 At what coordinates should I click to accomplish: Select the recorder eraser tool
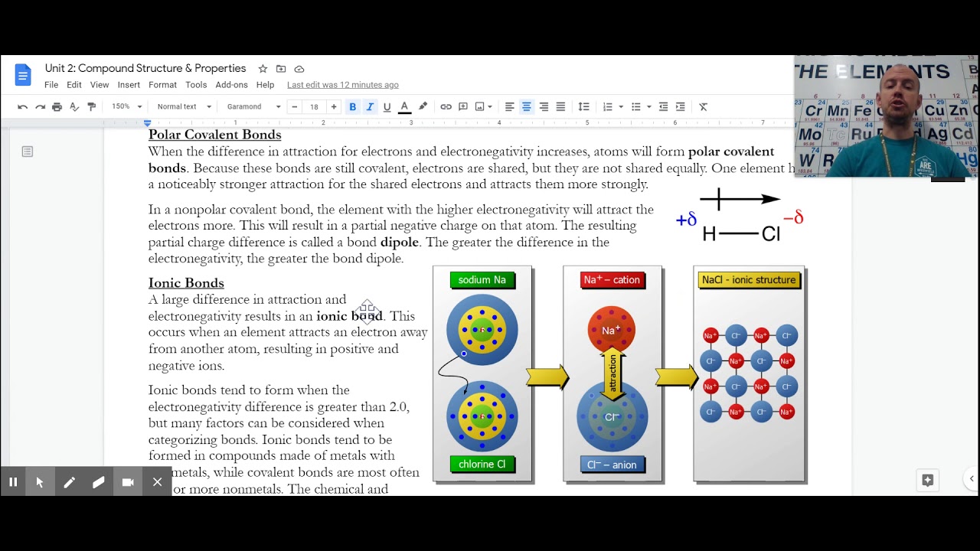coord(98,482)
